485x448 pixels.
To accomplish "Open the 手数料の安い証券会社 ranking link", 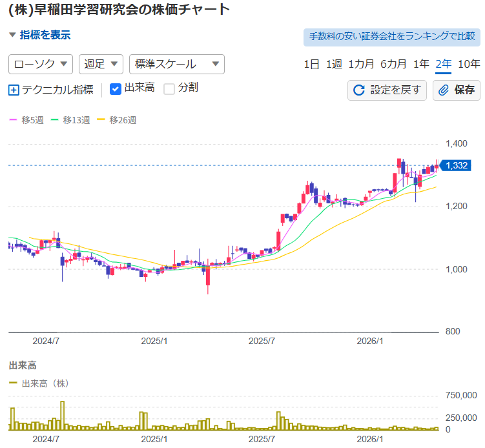I will [x=392, y=37].
